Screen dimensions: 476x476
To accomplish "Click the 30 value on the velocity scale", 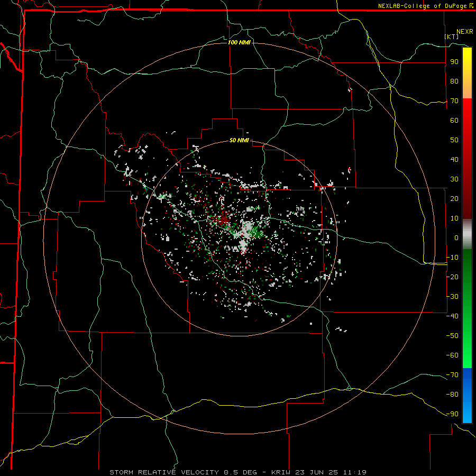I will 454,179.
